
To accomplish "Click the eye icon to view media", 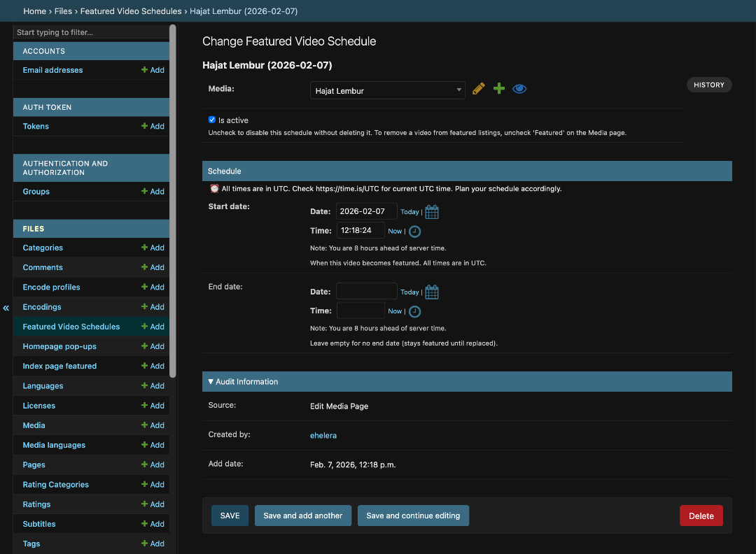I will (519, 89).
